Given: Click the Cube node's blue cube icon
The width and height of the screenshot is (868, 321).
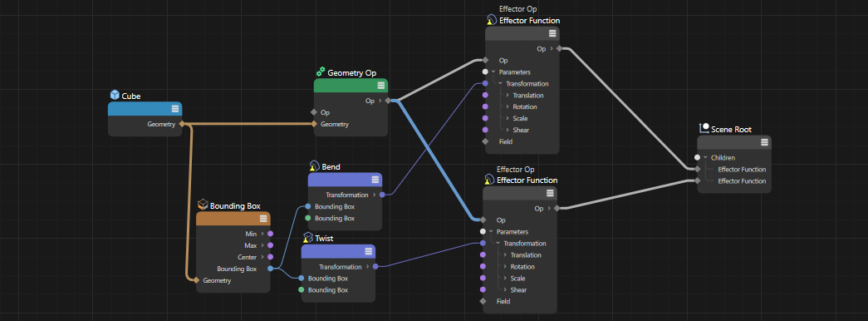Looking at the screenshot, I should point(115,96).
